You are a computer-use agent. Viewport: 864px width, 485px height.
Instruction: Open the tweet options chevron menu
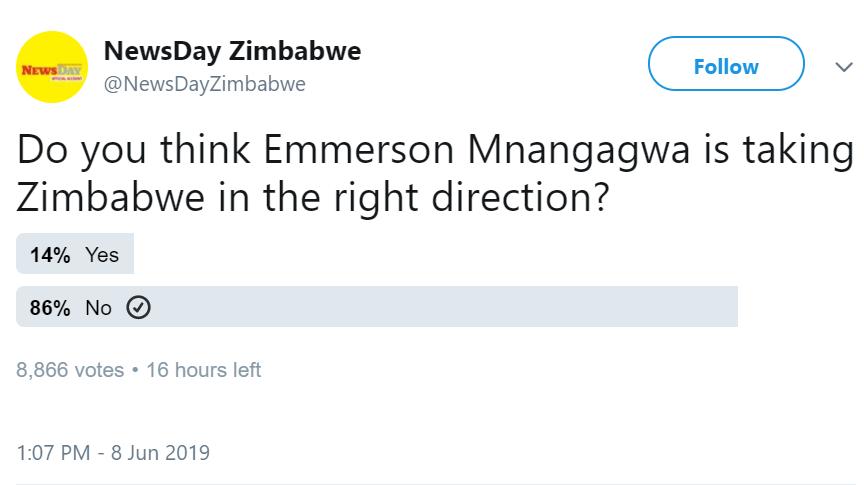[x=844, y=67]
